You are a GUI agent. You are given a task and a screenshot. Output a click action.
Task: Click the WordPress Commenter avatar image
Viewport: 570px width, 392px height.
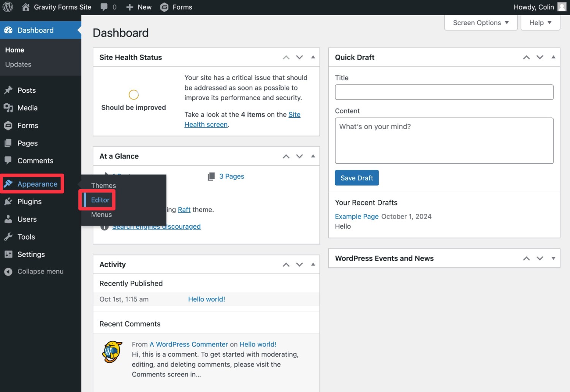coord(112,352)
